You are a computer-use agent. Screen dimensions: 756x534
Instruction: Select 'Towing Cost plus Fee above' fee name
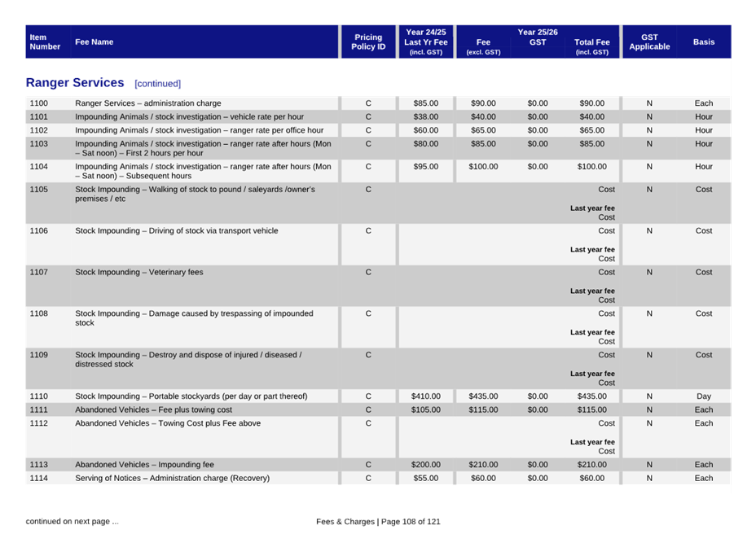[x=168, y=423]
